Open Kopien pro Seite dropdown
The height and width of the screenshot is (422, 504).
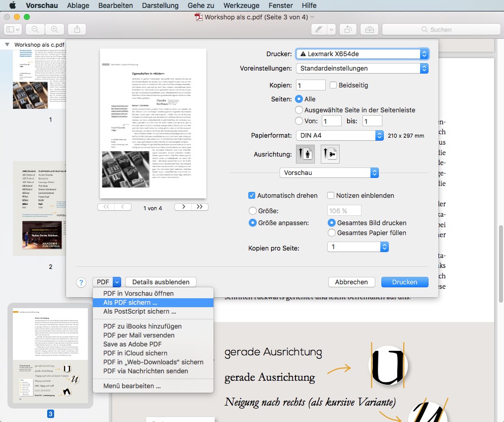(x=358, y=247)
